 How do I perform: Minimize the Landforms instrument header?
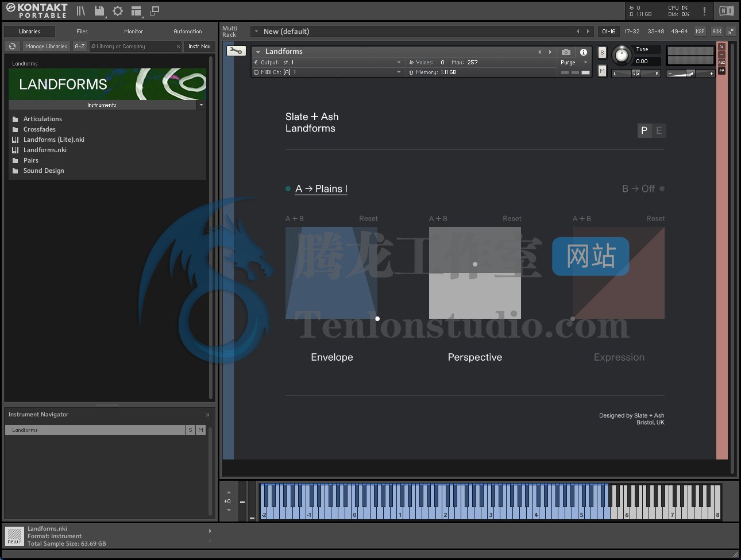722,55
